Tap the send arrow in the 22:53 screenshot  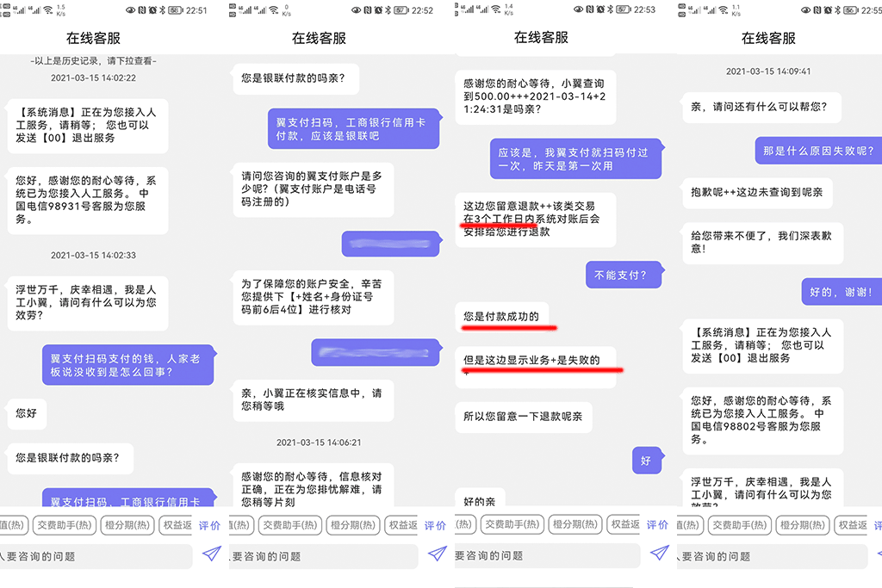tap(659, 553)
